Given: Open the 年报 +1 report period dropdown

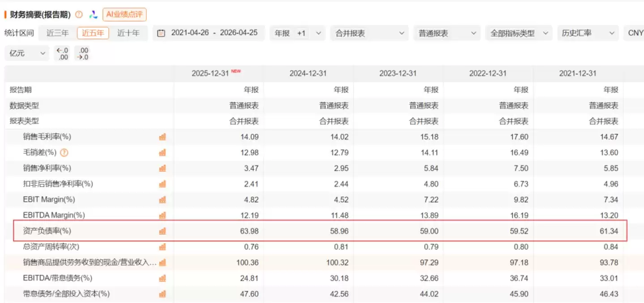Looking at the screenshot, I should [x=297, y=33].
